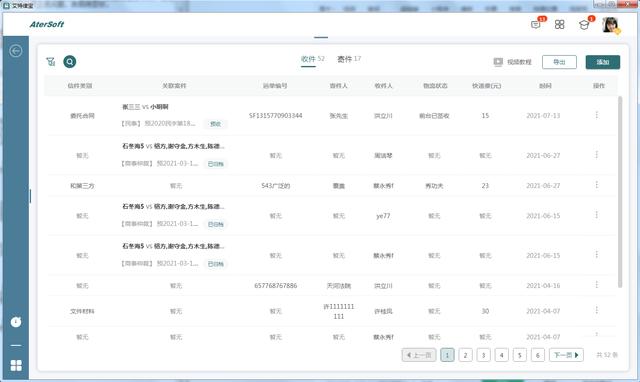
Task: Open more actions for the ye77 row
Action: click(x=597, y=215)
